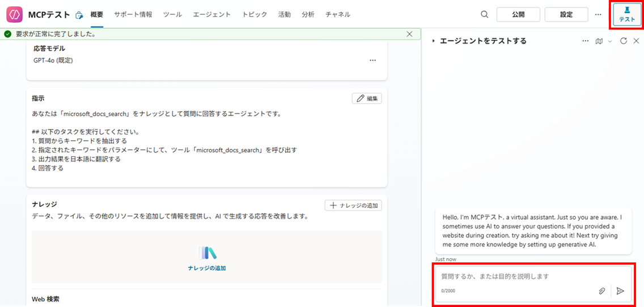This screenshot has width=644, height=307.
Task: Open the ツール tab
Action: pos(172,14)
